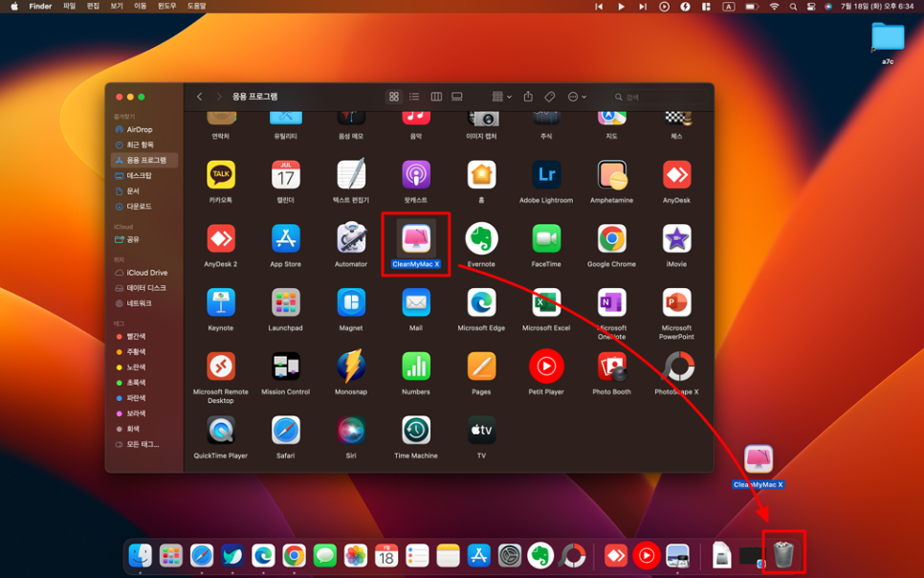Open the Trash in the Dock
The height and width of the screenshot is (578, 924).
pyautogui.click(x=783, y=554)
